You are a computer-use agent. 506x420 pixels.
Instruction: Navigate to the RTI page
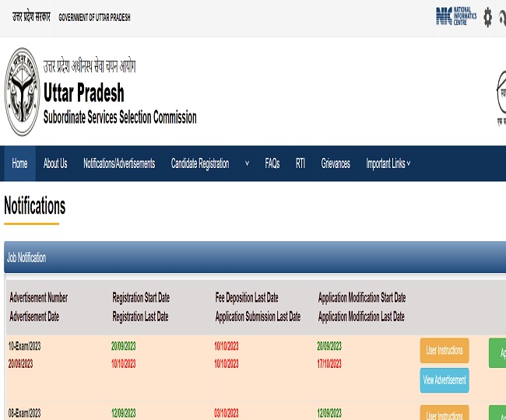click(300, 163)
